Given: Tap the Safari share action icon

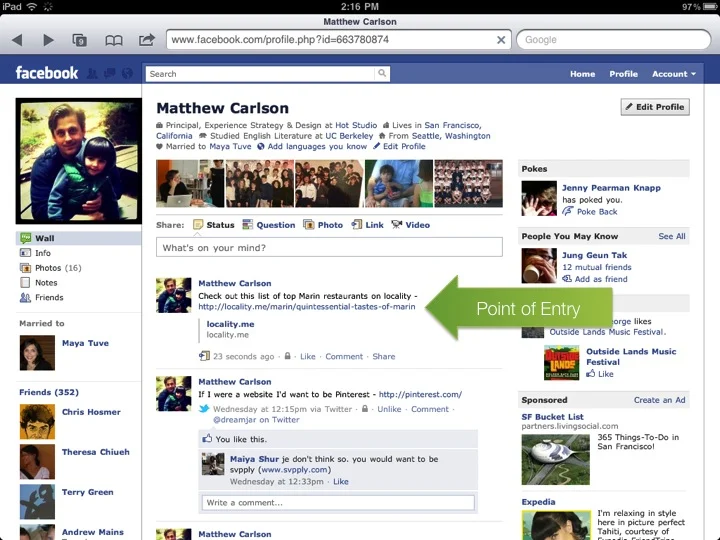Looking at the screenshot, I should coord(146,39).
